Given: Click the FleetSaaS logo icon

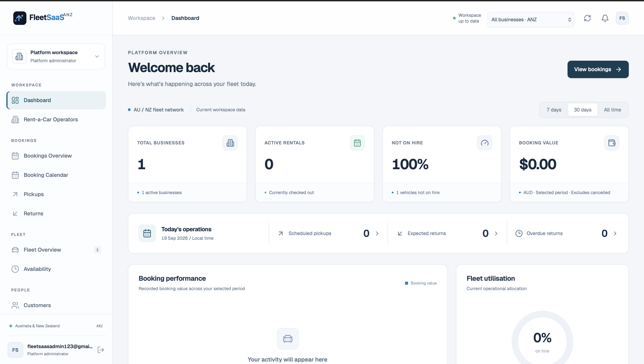Looking at the screenshot, I should pos(20,18).
